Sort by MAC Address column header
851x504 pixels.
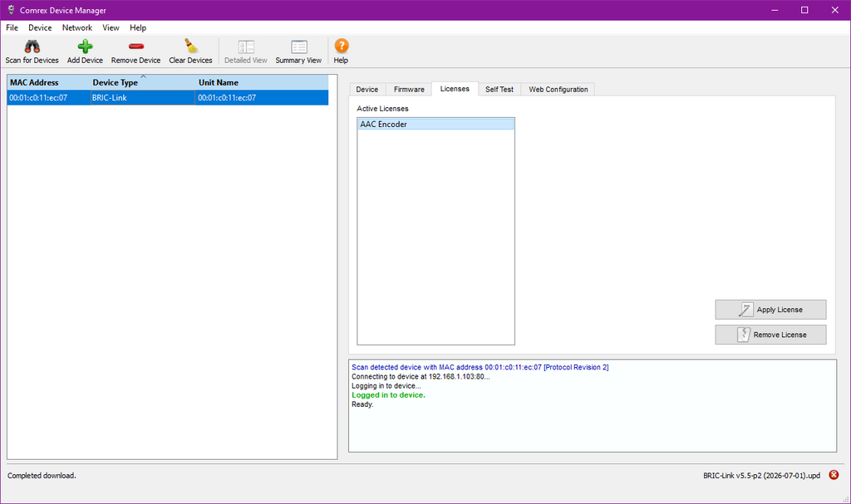click(48, 82)
